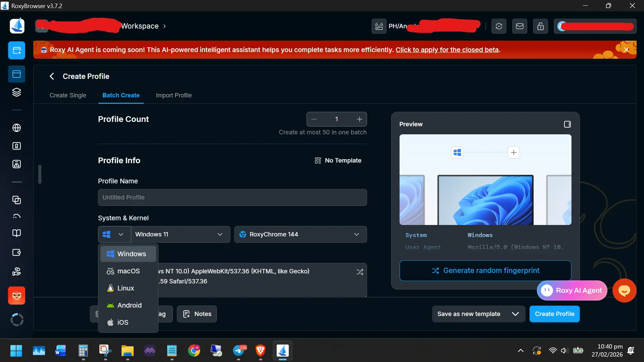Choose macOS in the OS list

128,271
